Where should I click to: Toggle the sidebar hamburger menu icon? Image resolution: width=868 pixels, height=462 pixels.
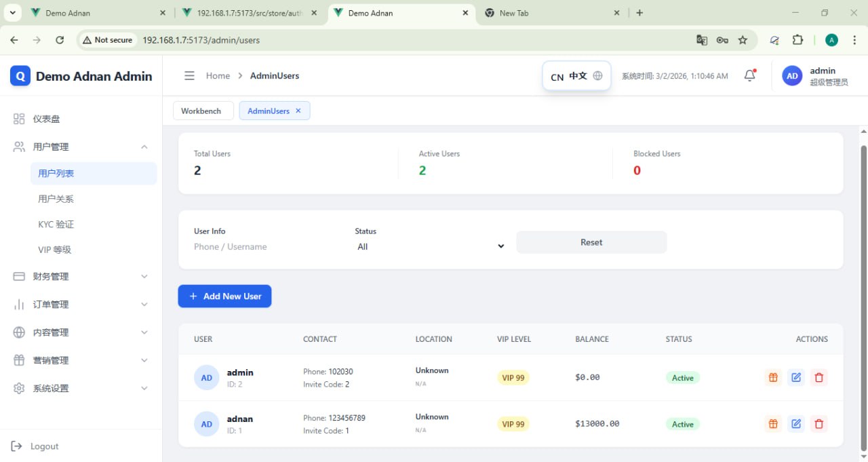pos(189,76)
